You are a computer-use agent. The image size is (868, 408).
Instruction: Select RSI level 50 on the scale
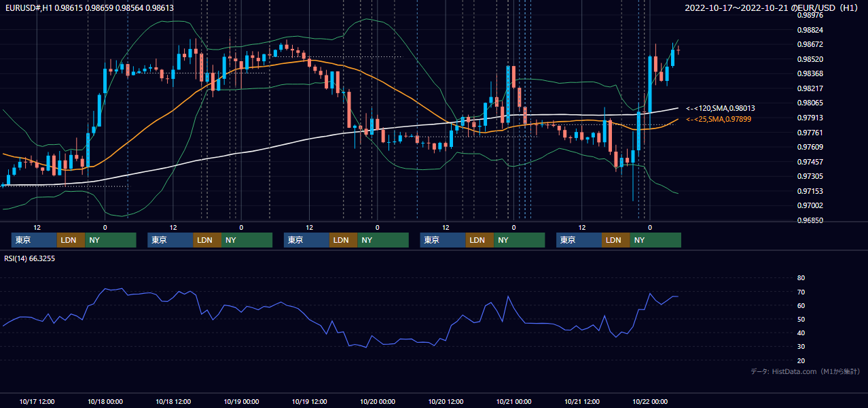pyautogui.click(x=801, y=319)
